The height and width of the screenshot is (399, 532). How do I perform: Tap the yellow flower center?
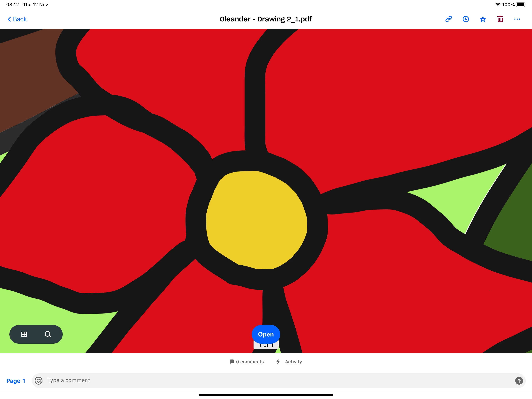pos(257,220)
